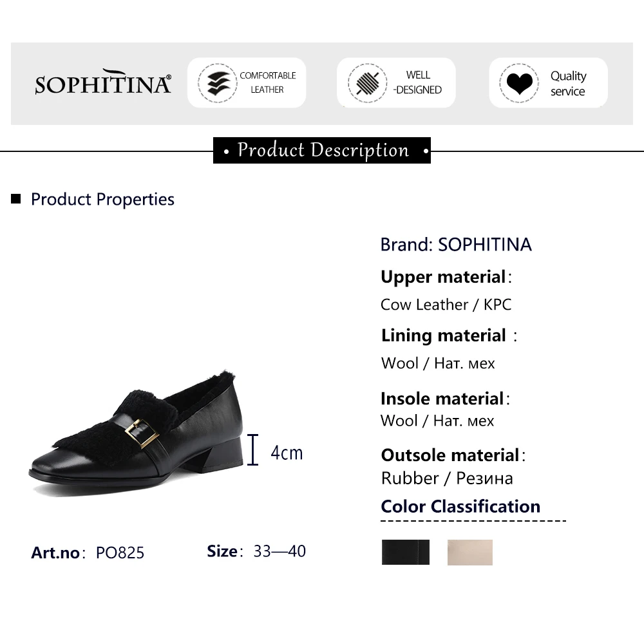Click the Product Properties heading
This screenshot has width=644, height=644.
coord(102,199)
